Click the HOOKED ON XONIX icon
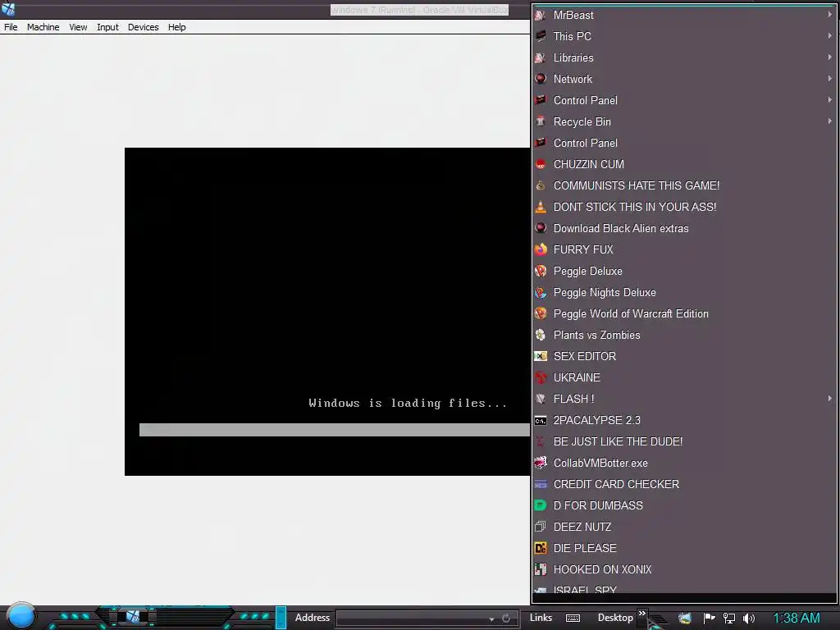Viewport: 840px width, 630px height. [x=541, y=569]
